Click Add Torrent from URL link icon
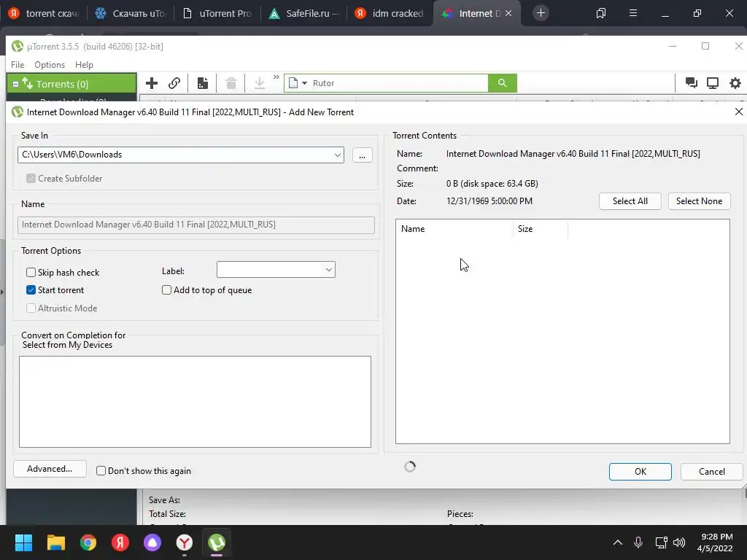Viewport: 747px width, 560px height. (174, 83)
